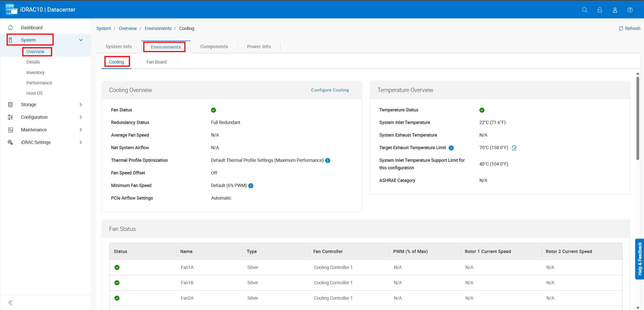The height and width of the screenshot is (310, 644).
Task: Click info icon next to Minimum Fan Speed
Action: [x=251, y=186]
